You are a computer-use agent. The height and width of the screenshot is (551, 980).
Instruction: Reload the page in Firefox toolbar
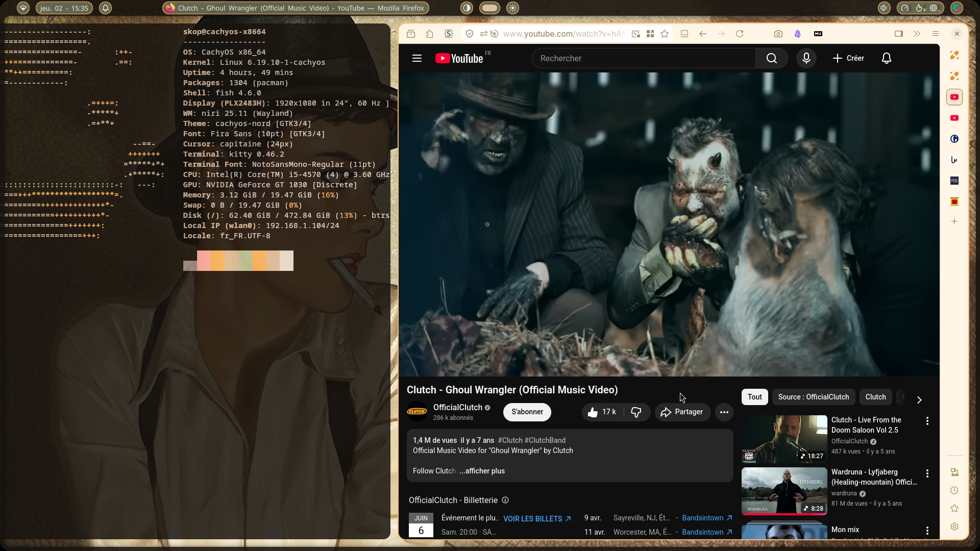739,34
